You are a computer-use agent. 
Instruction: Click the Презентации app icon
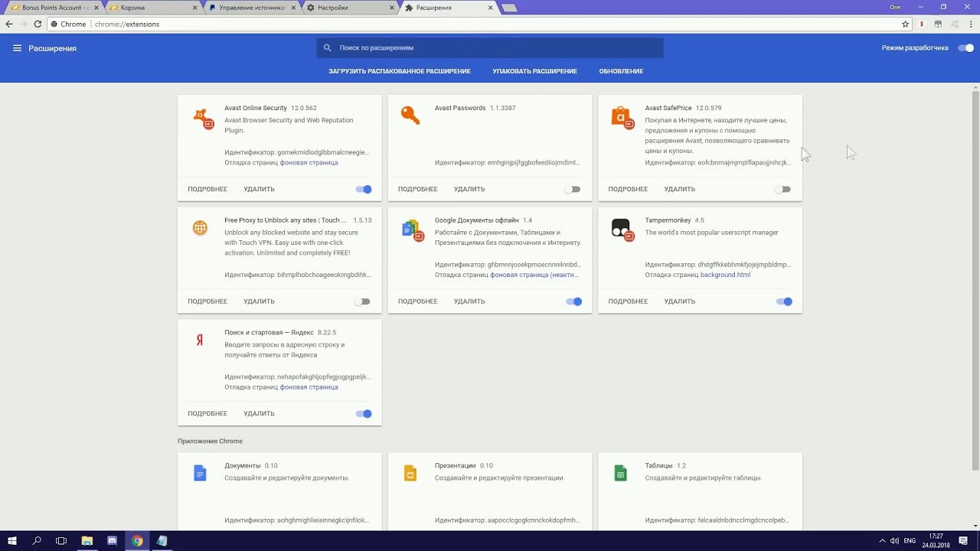410,473
